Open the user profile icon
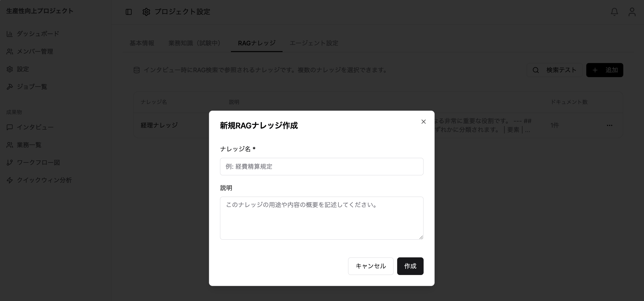 [x=632, y=12]
